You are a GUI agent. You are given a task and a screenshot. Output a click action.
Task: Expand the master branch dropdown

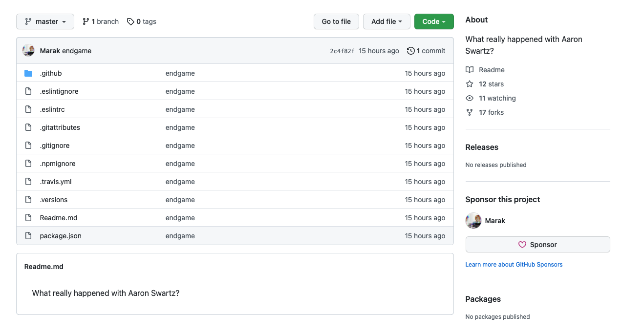point(45,21)
